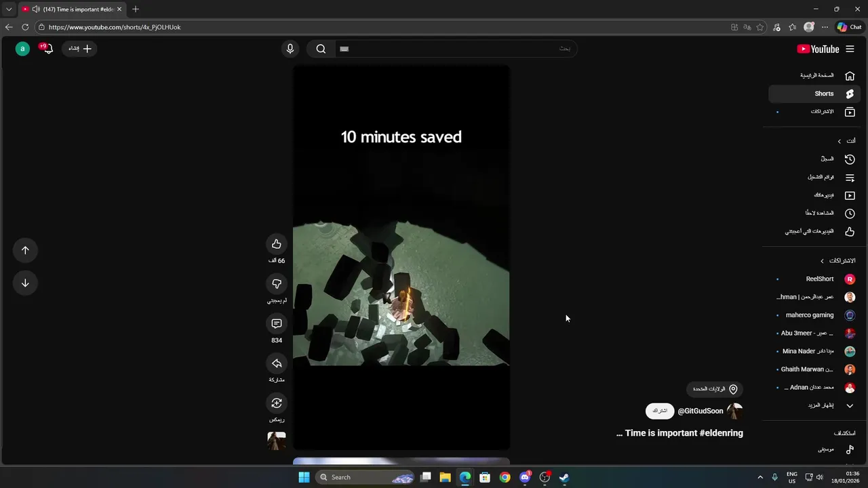The width and height of the screenshot is (868, 488).
Task: Open Your videos in the sidebar
Action: [x=814, y=195]
